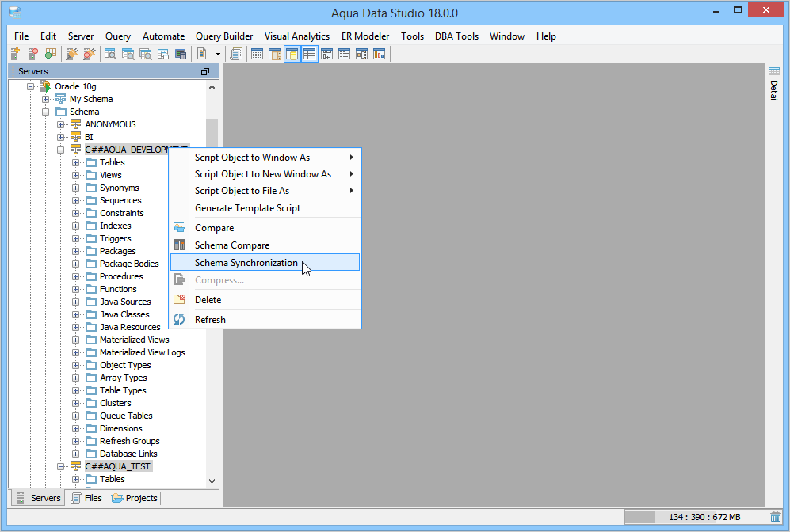Click the ANONYMOUS schema icon

tap(75, 124)
